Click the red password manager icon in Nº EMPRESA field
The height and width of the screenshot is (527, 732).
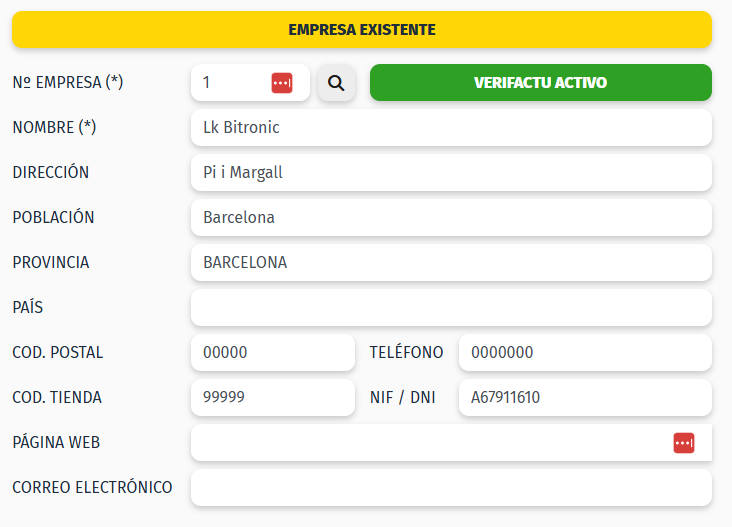[x=282, y=83]
